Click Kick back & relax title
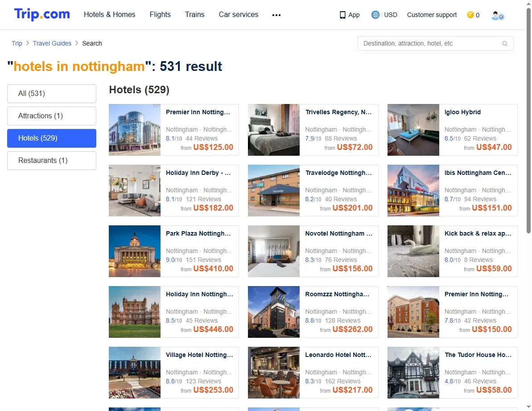 click(x=478, y=234)
